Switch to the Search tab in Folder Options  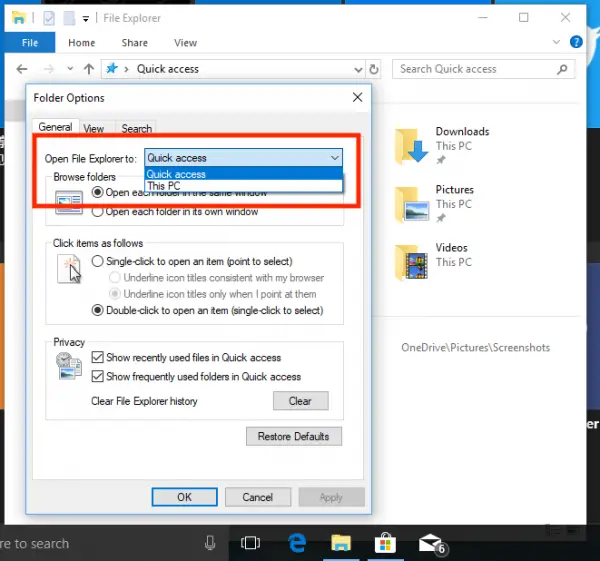click(137, 129)
